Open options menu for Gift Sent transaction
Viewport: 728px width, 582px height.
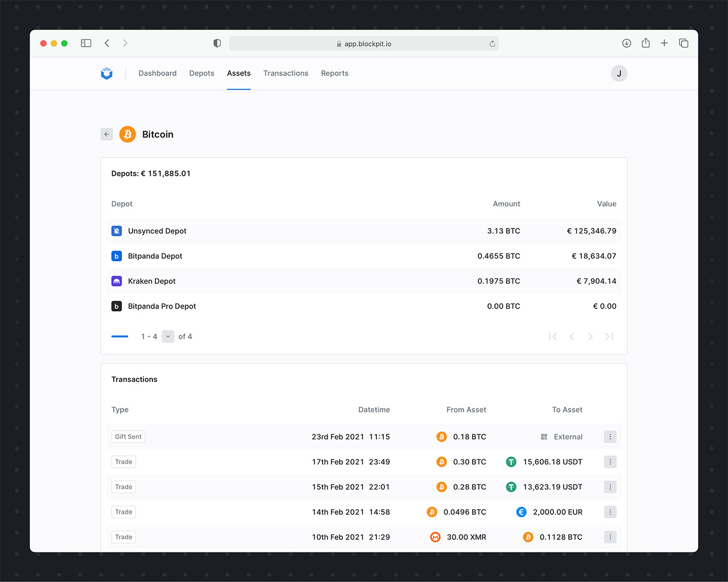[610, 436]
